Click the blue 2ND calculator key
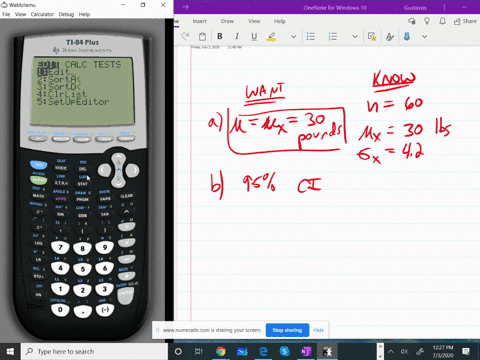This screenshot has width=480, height=360. click(39, 165)
